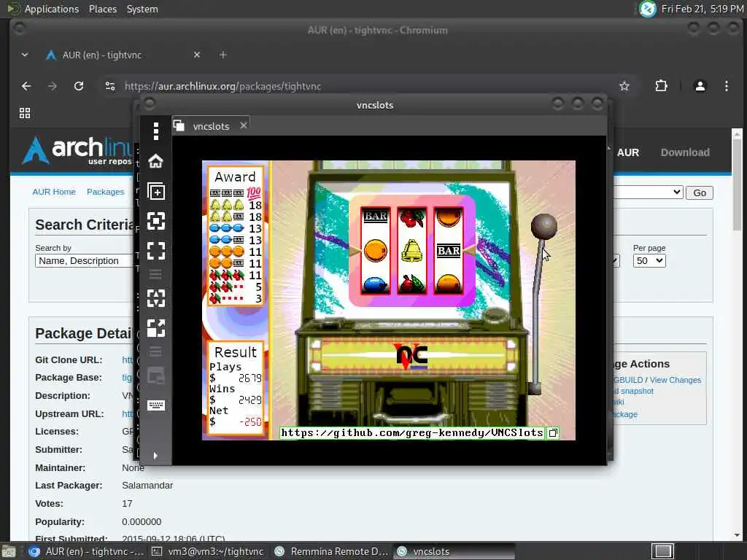Switch to the terminal vm3@vm3:~/tightvnc taskbar item
This screenshot has height=560, width=747.
pos(208,551)
